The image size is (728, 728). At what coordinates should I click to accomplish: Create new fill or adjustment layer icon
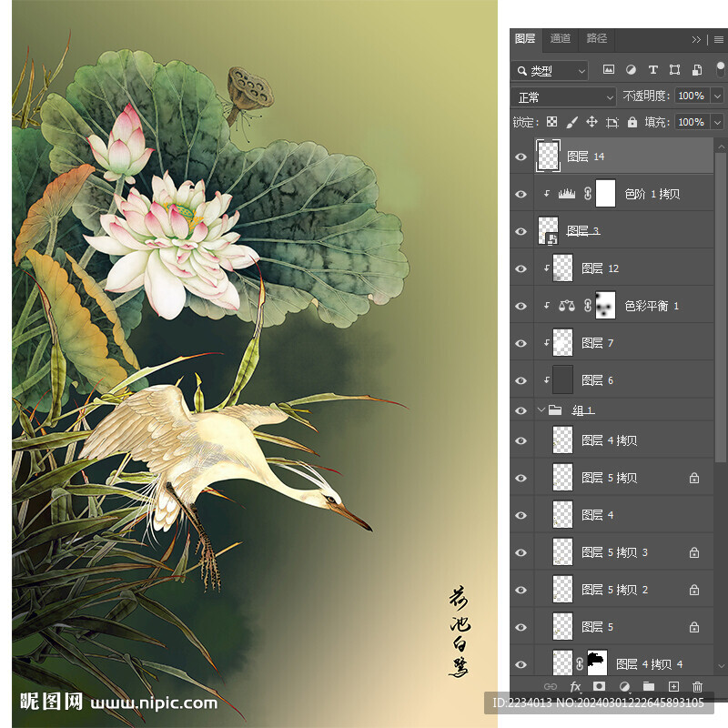point(624,687)
